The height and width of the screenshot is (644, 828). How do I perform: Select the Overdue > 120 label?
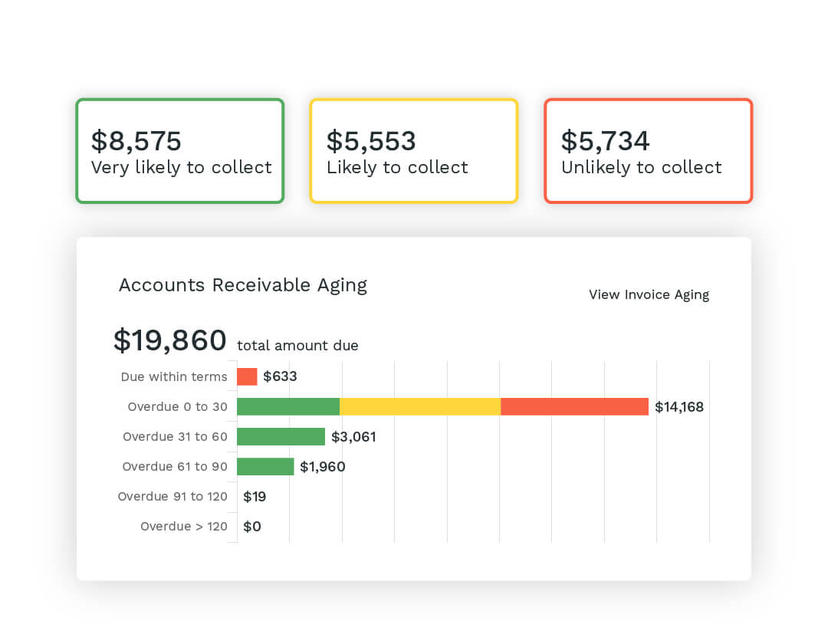[184, 526]
